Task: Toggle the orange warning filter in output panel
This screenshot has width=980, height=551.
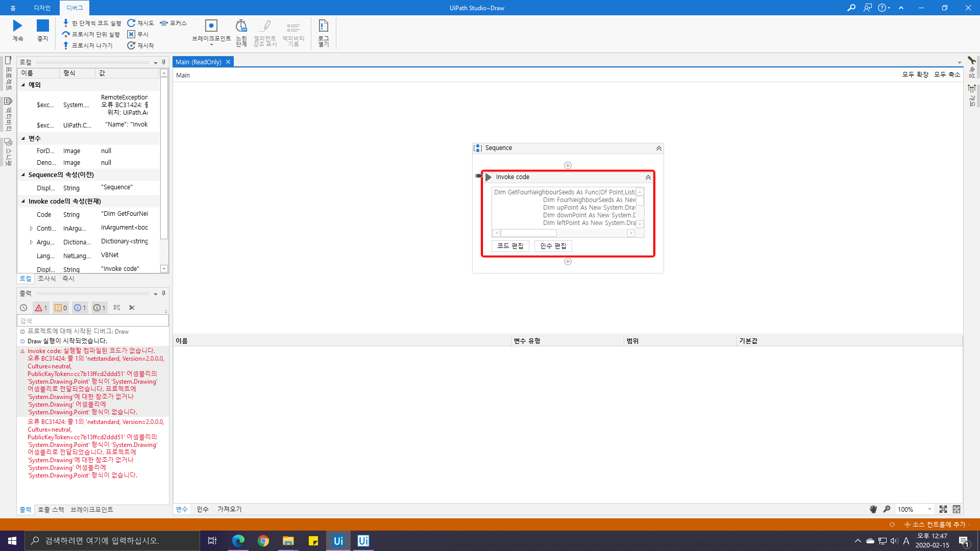Action: pyautogui.click(x=61, y=308)
